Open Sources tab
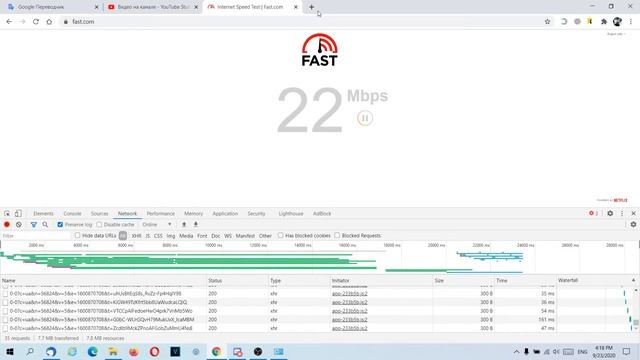The image size is (640, 360). click(100, 213)
